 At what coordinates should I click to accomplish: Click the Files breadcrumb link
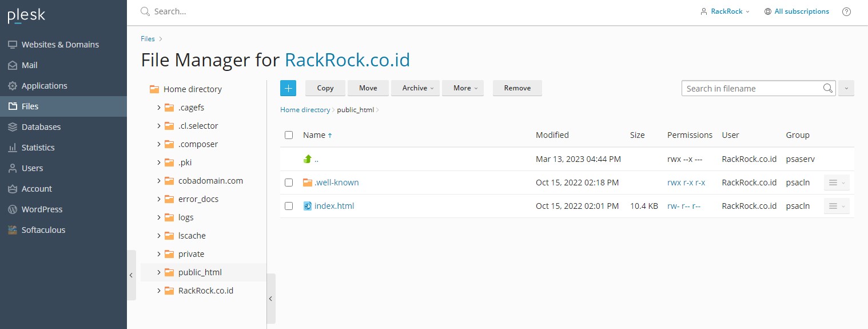tap(148, 39)
